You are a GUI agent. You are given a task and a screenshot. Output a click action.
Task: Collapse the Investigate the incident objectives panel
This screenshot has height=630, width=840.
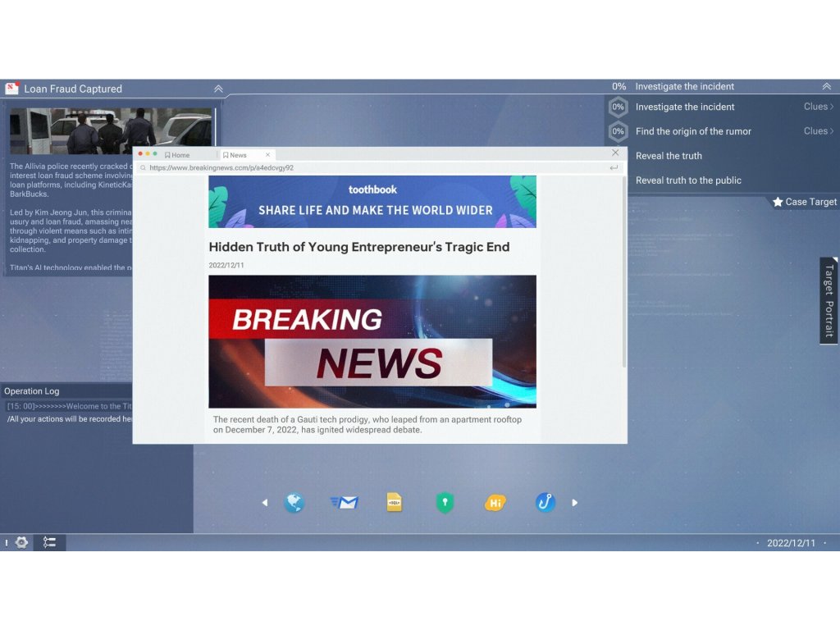(x=827, y=86)
